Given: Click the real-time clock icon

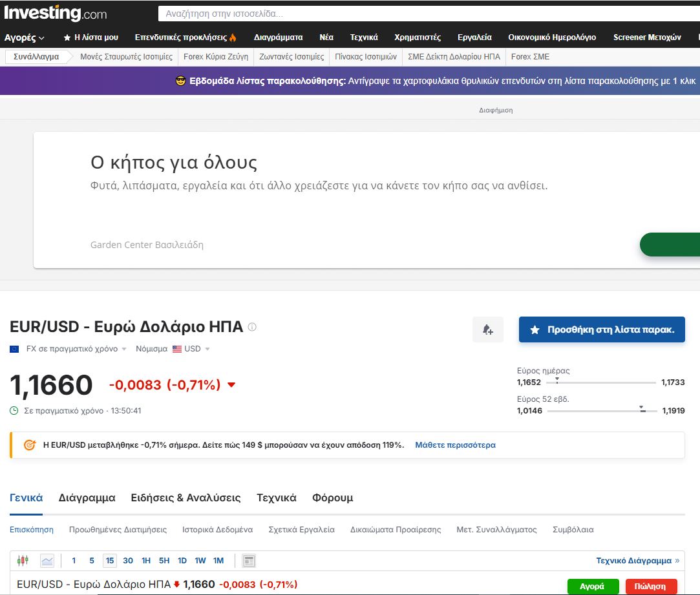Looking at the screenshot, I should [14, 410].
